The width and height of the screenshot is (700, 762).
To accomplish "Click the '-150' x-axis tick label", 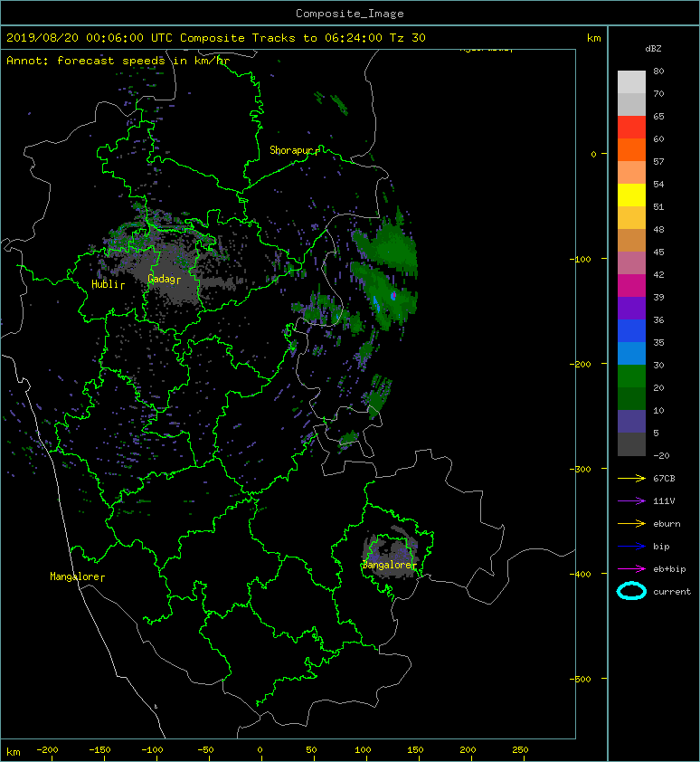I will 99,750.
